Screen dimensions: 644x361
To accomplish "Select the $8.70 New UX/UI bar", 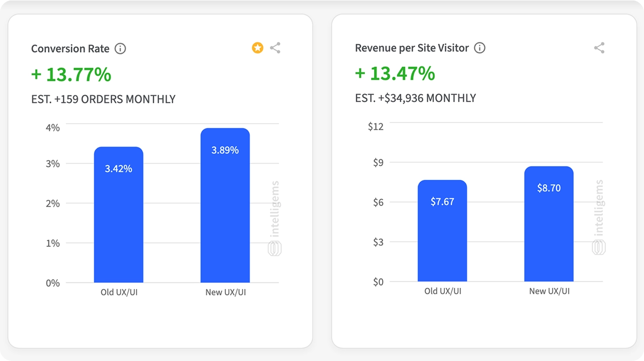I will point(549,224).
